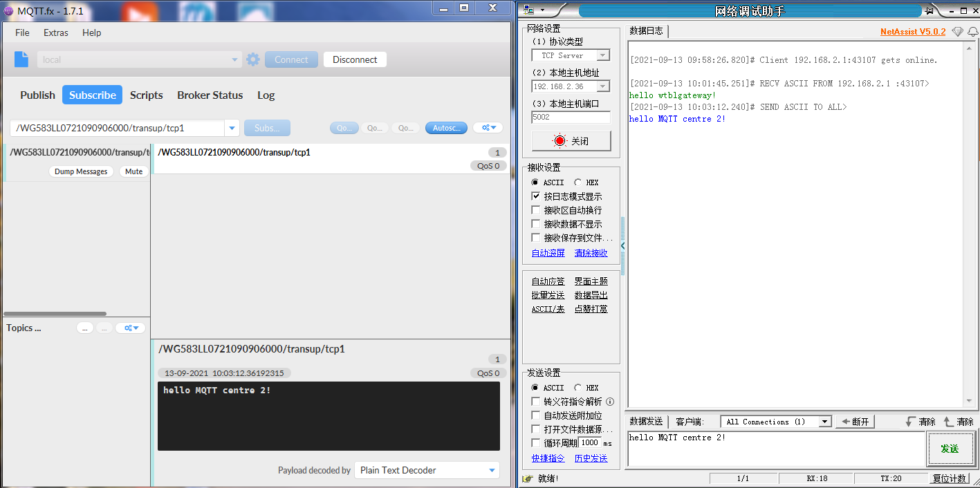The image size is (980, 488).
Task: Toggle the Autoscroll button in MQTT.fx
Action: [446, 128]
